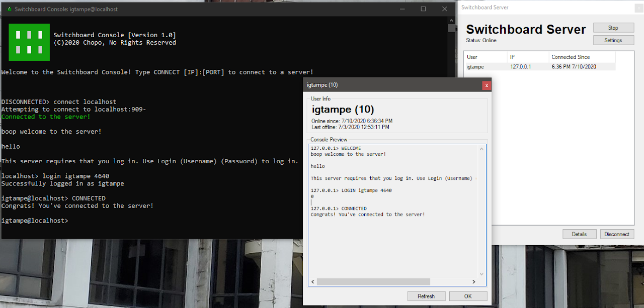
Task: Minimize the Switchboard Console window
Action: click(x=401, y=9)
